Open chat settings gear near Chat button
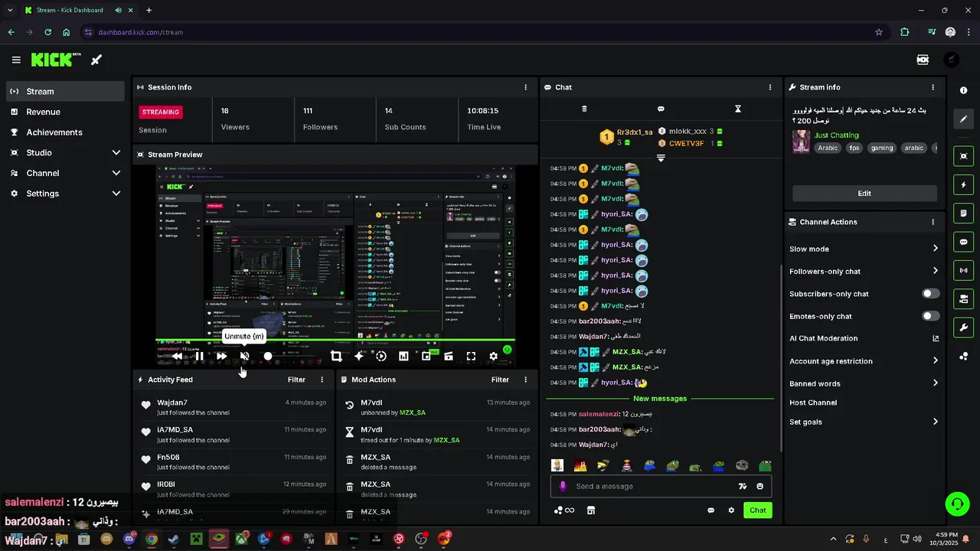Screen dimensions: 980x551 [731, 510]
